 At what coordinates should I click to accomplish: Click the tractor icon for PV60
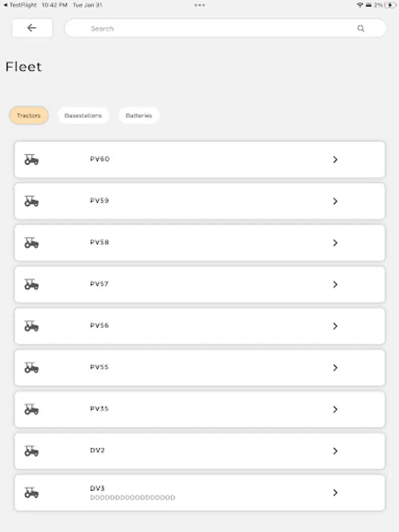click(x=31, y=160)
